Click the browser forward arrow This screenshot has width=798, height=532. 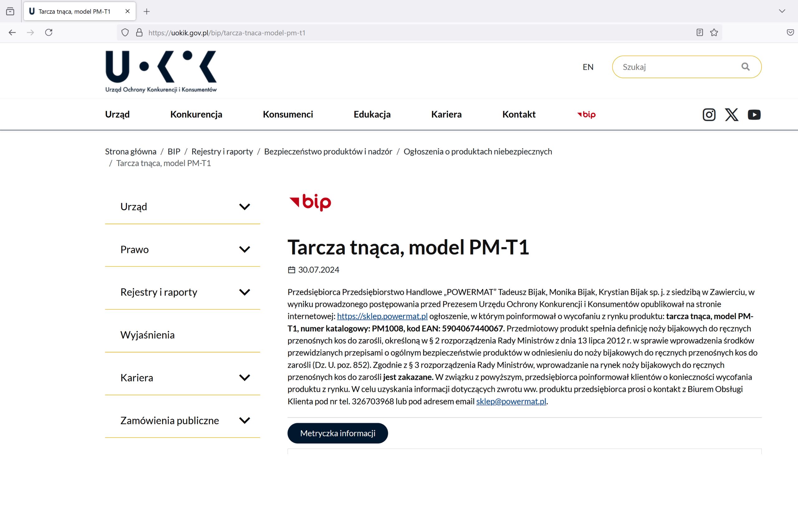point(31,33)
